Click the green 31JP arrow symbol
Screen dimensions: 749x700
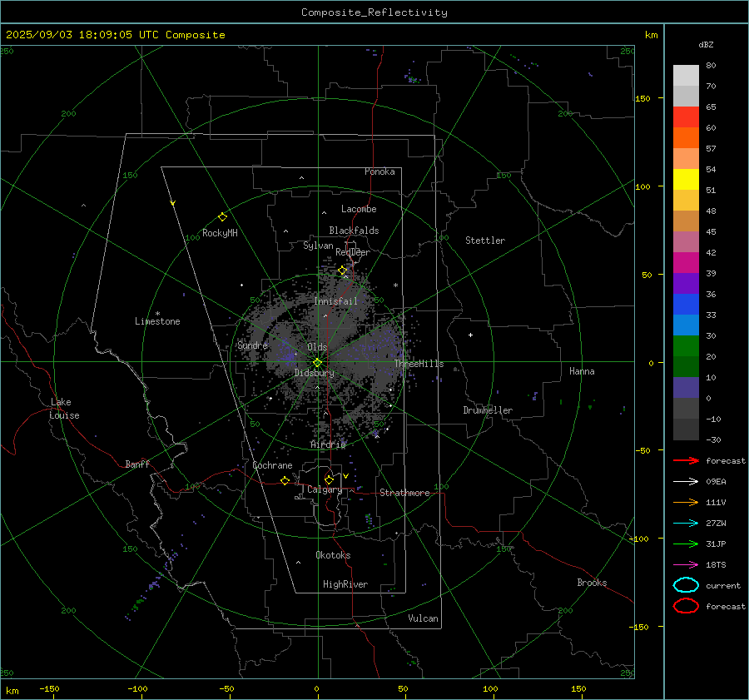(x=686, y=544)
